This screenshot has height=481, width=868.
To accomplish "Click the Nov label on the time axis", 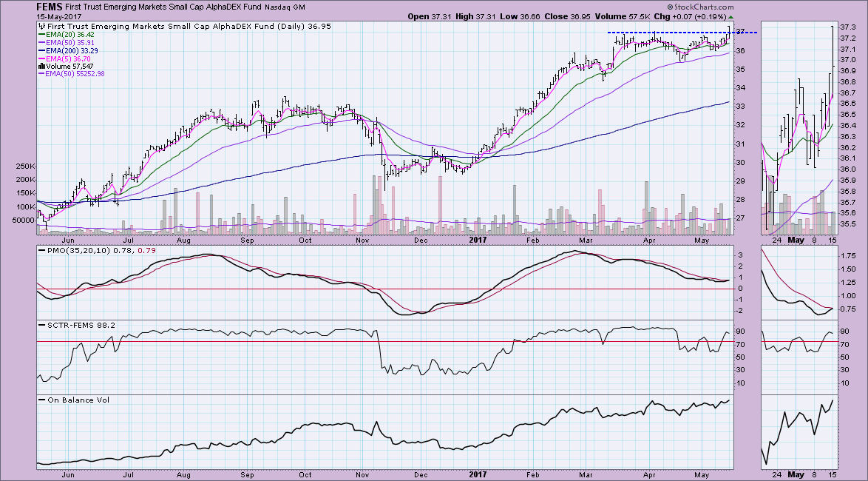I will coord(363,240).
